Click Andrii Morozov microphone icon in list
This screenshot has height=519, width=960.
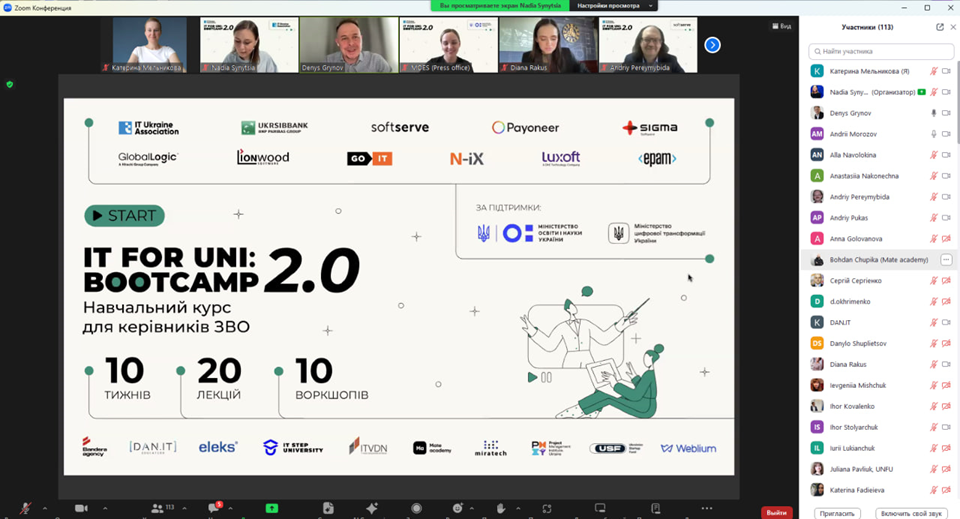934,134
